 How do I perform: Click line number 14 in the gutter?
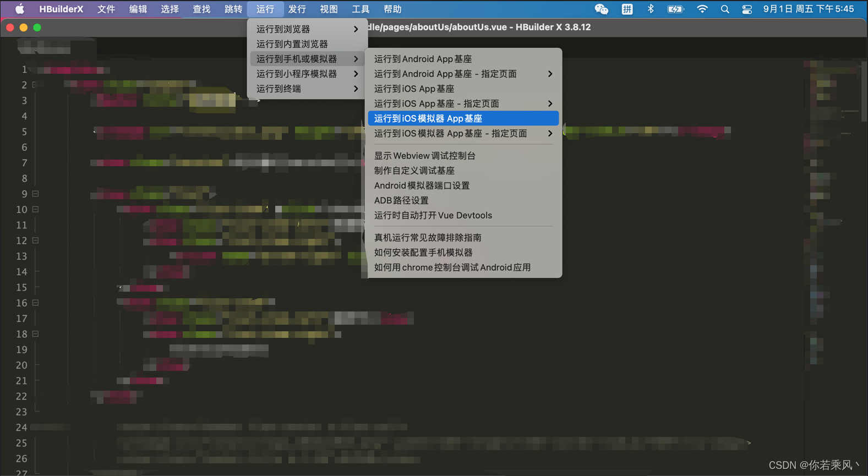21,272
